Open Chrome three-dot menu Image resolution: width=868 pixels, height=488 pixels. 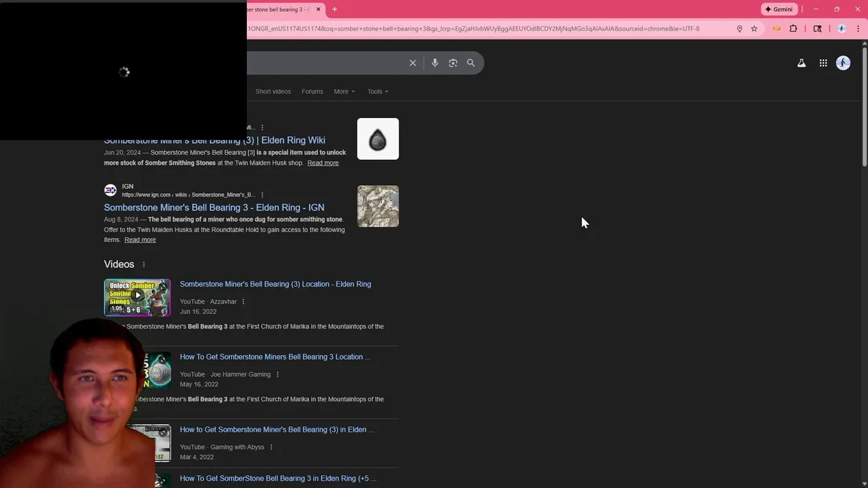click(x=859, y=28)
